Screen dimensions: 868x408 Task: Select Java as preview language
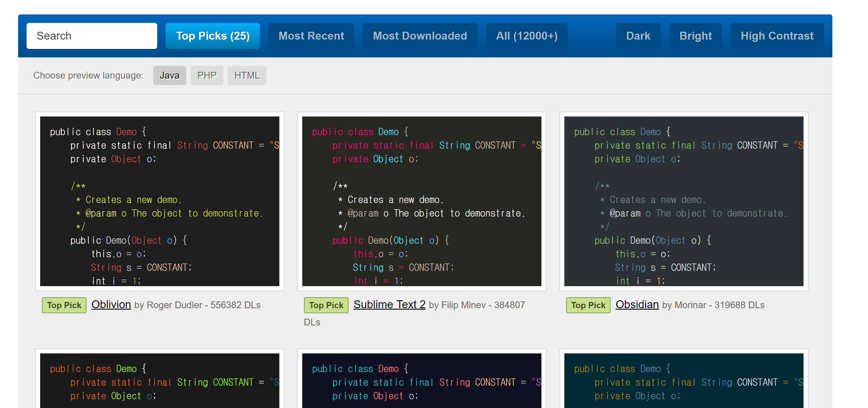[x=169, y=75]
